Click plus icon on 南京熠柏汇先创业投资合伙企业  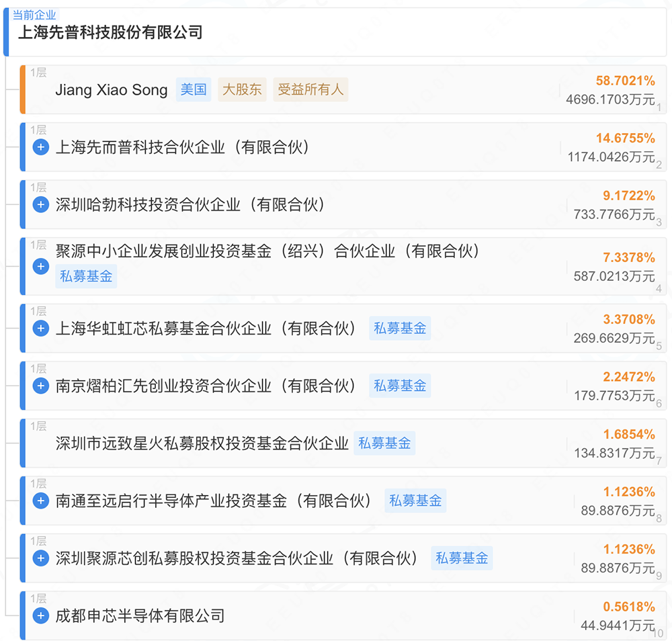40,385
